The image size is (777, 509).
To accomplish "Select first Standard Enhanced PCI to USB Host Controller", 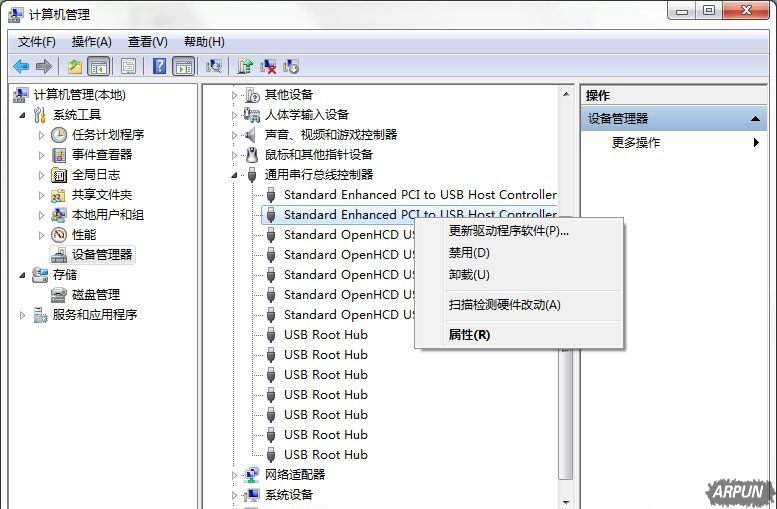I will click(x=420, y=195).
